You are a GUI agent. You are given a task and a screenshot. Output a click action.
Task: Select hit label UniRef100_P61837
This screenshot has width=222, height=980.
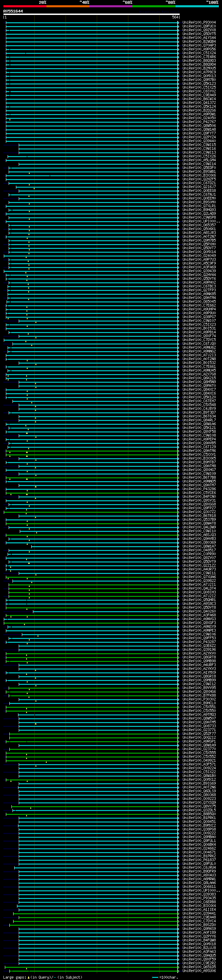pos(199,860)
